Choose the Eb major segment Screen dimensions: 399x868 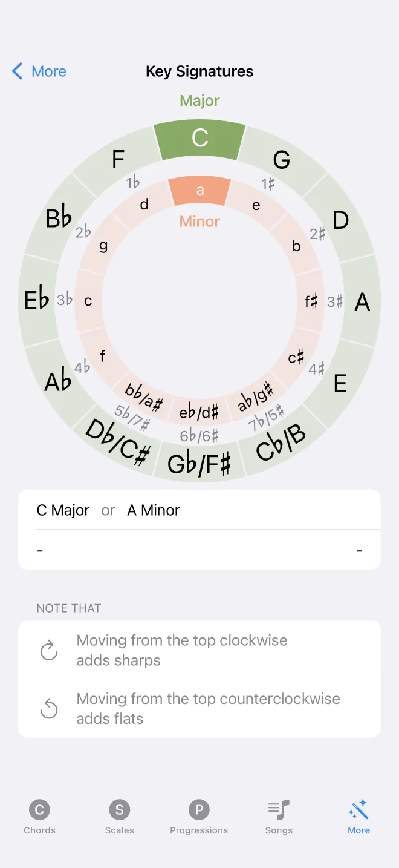pos(37,300)
